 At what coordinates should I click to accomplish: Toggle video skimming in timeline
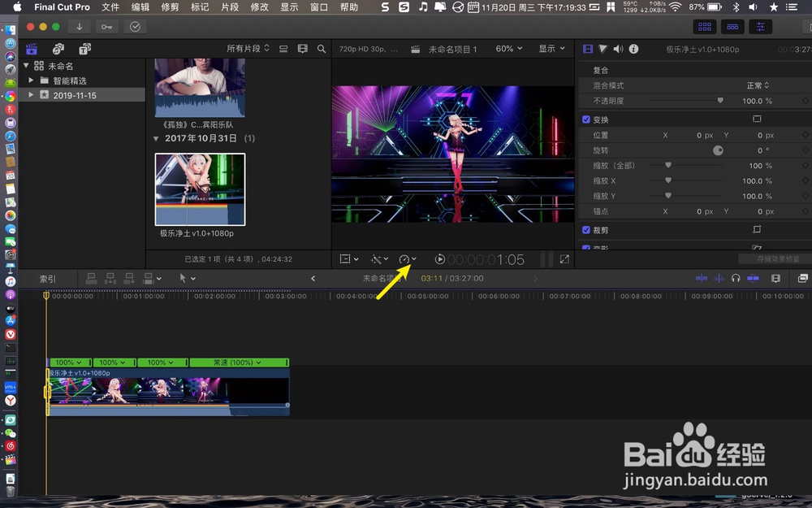click(x=702, y=278)
